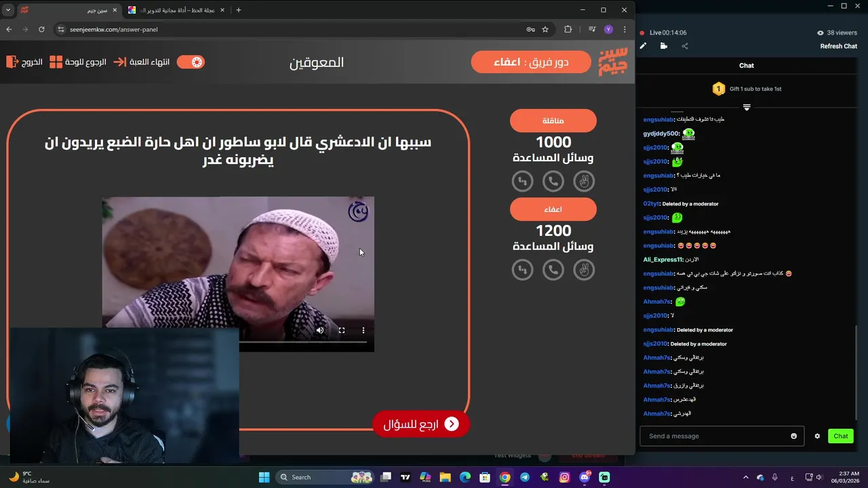868x488 pixels.
Task: Reload the page in Chrome
Action: [x=41, y=29]
